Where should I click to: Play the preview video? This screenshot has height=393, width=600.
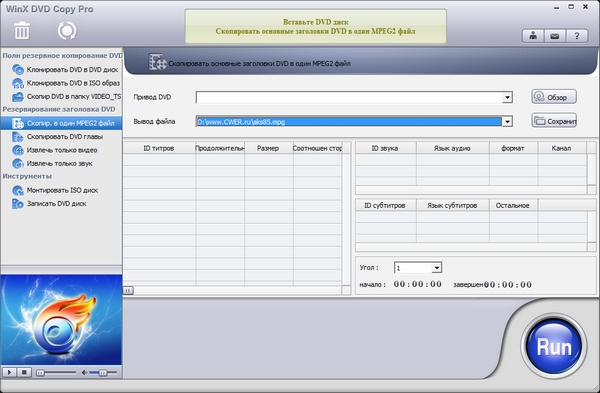[10, 372]
